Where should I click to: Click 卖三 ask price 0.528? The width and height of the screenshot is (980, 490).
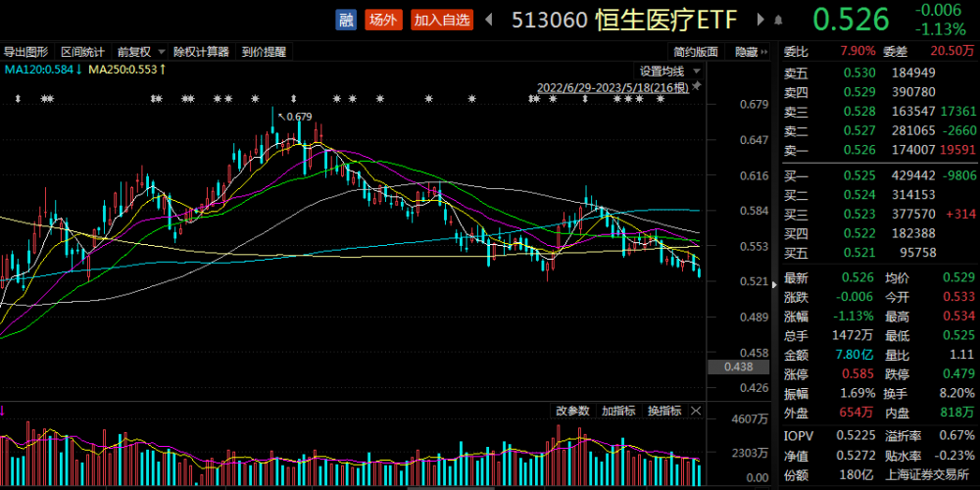click(860, 112)
